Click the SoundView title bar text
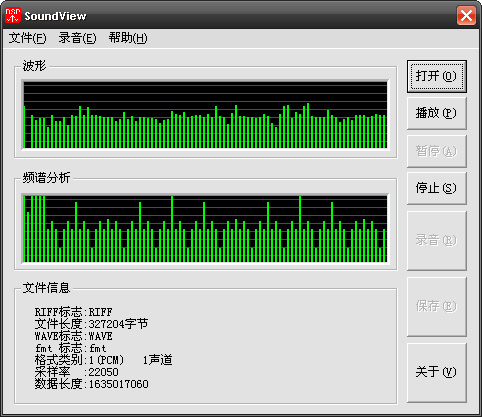 55,16
